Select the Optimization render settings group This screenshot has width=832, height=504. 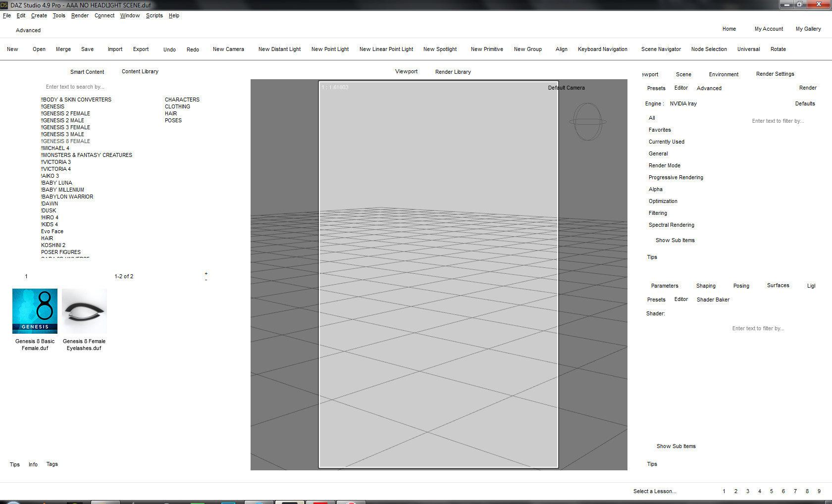(663, 201)
